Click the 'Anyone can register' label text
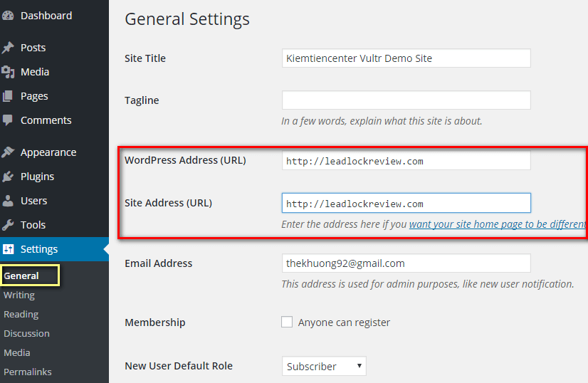This screenshot has width=588, height=383. [344, 322]
